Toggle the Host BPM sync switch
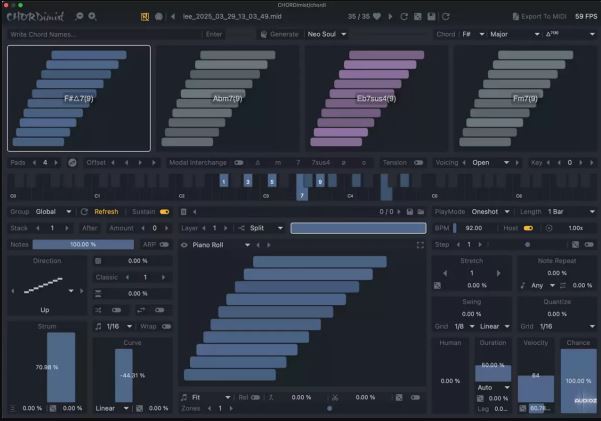This screenshot has height=421, width=601. (x=528, y=228)
